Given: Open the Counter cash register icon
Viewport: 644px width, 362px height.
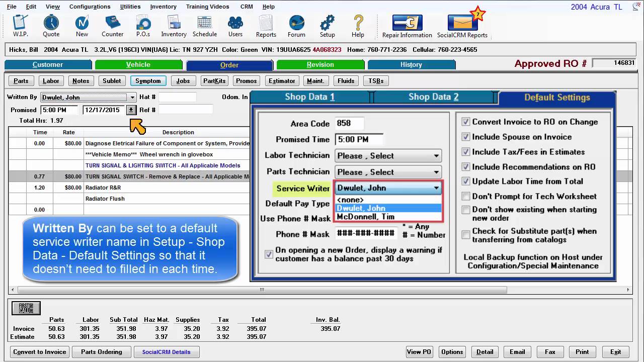Looking at the screenshot, I should pos(112,23).
